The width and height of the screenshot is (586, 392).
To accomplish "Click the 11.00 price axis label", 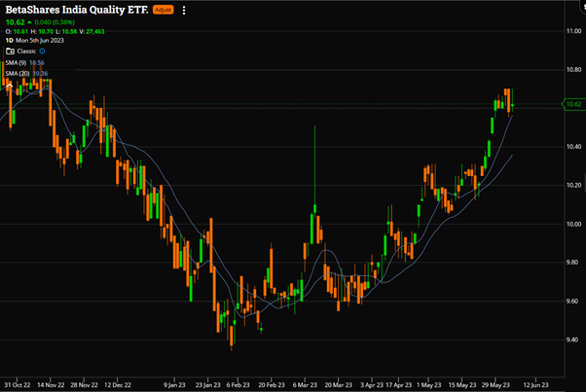I will 573,31.
